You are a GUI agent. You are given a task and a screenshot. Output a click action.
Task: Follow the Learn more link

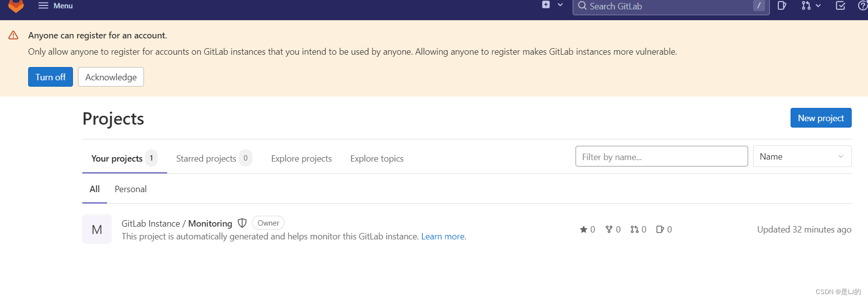tap(443, 236)
